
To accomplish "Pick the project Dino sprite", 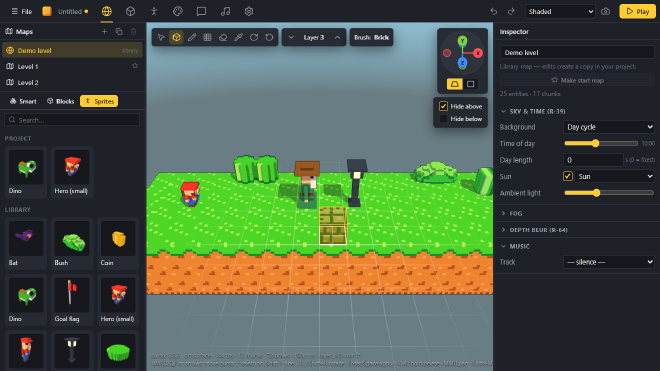I will click(26, 172).
